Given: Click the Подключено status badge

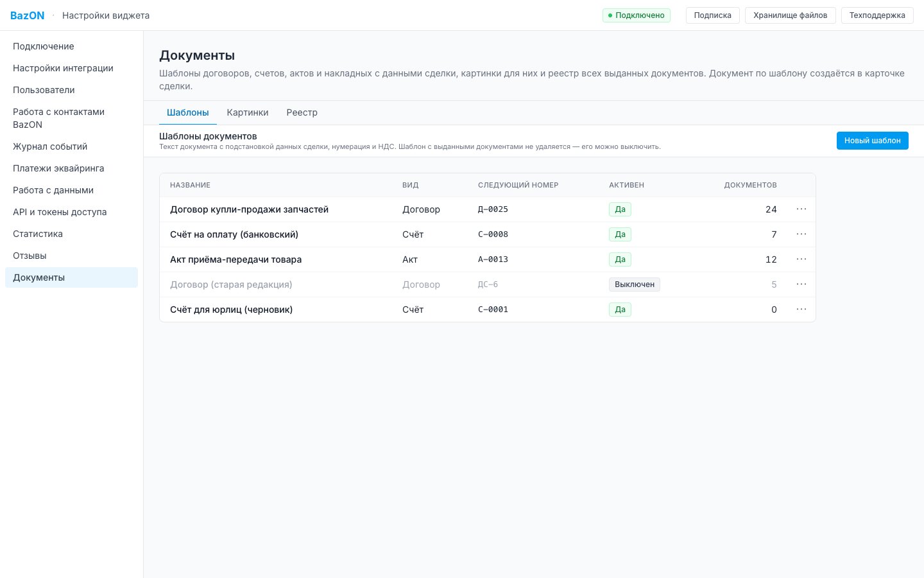Looking at the screenshot, I should (x=637, y=15).
